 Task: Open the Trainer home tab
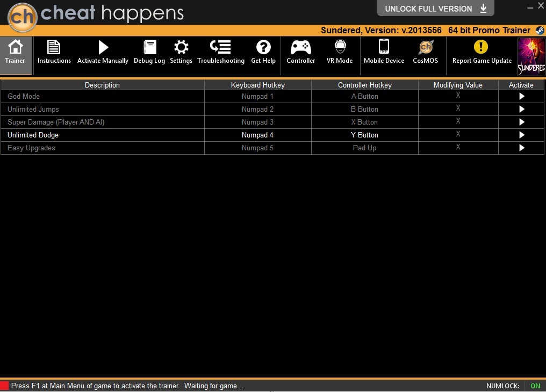point(16,55)
